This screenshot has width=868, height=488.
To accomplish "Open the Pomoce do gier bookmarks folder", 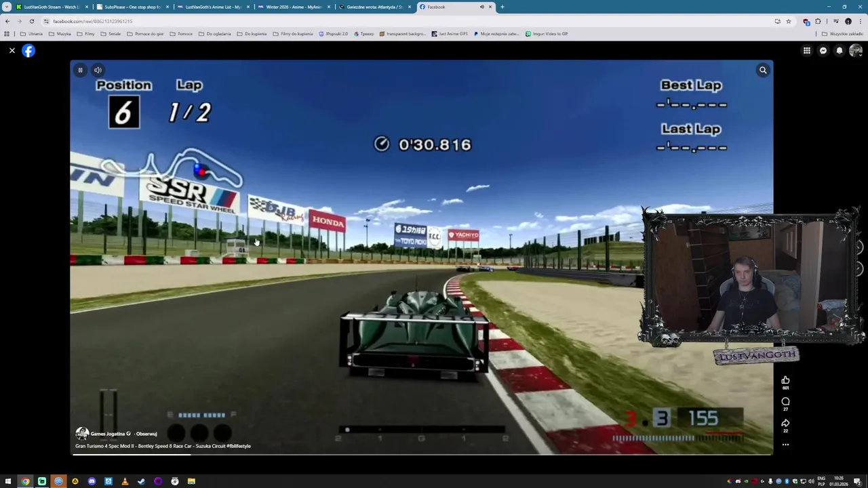I will click(145, 33).
